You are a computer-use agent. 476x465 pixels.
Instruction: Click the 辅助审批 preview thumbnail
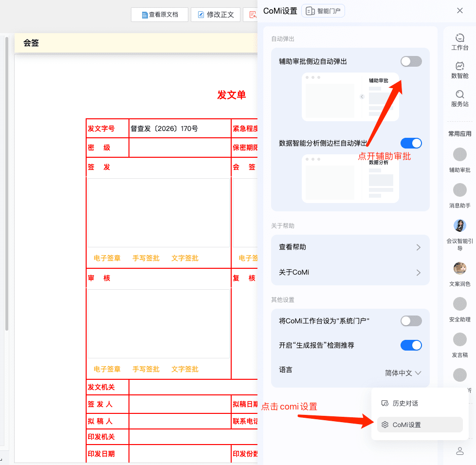pyautogui.click(x=350, y=96)
